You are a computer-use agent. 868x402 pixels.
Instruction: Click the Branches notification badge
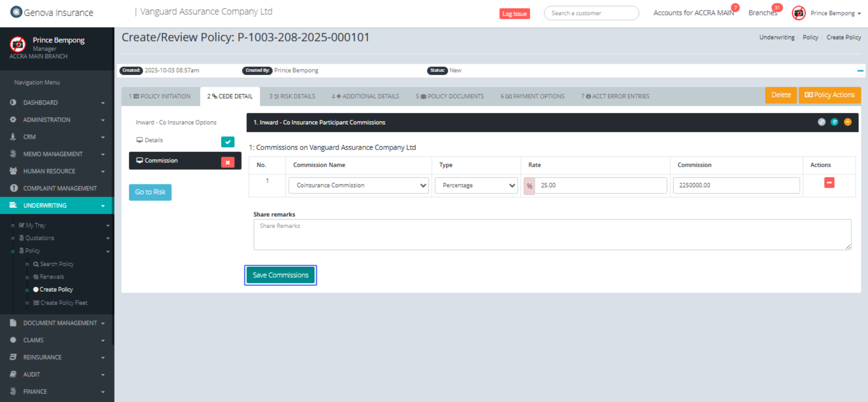[x=777, y=8]
